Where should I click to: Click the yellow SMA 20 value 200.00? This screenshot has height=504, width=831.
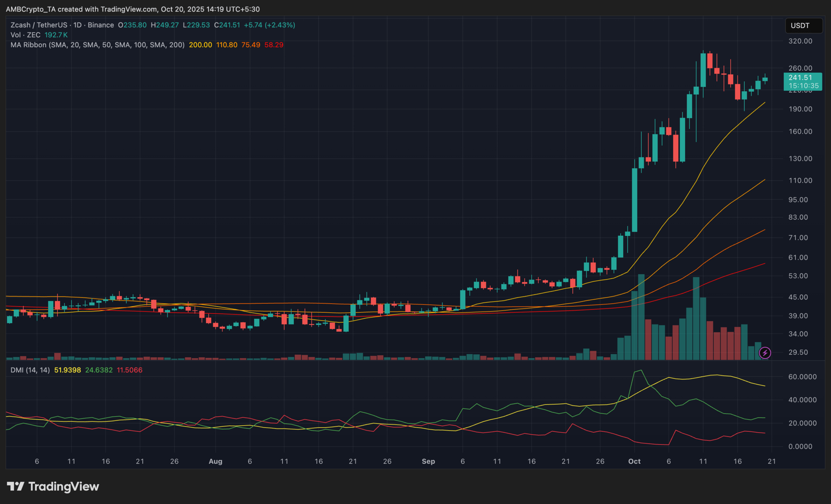200,45
